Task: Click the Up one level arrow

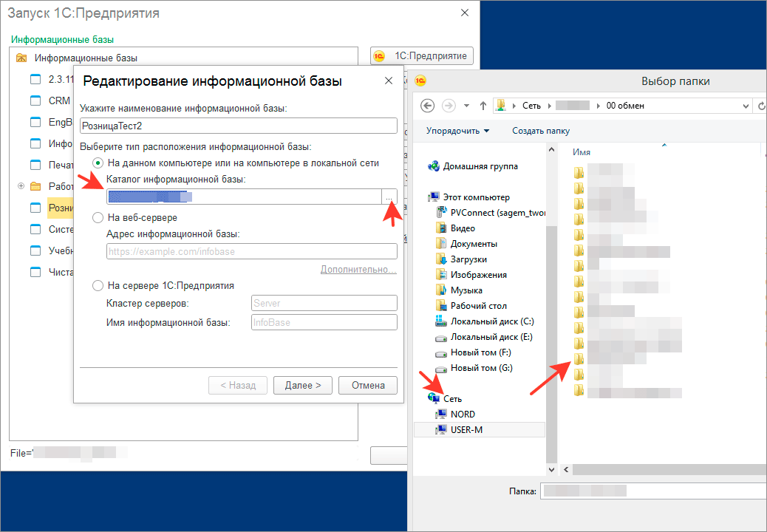Action: point(483,106)
